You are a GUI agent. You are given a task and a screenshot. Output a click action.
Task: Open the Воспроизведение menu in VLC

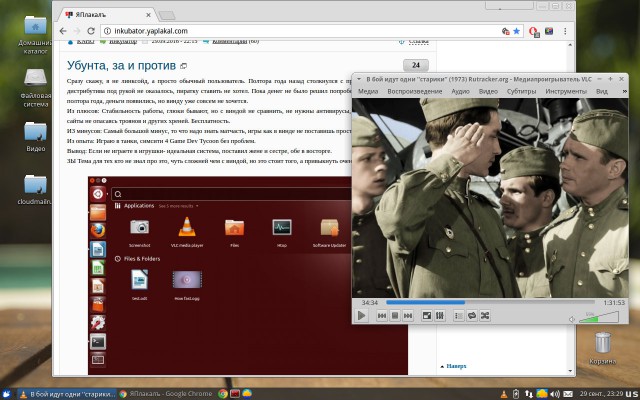415,91
